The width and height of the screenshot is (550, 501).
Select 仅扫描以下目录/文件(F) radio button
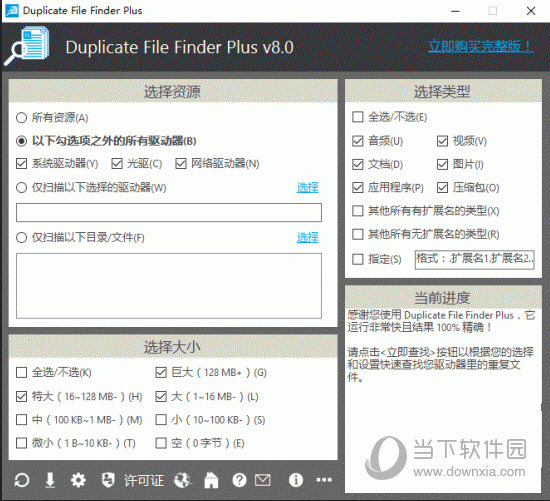coord(21,238)
